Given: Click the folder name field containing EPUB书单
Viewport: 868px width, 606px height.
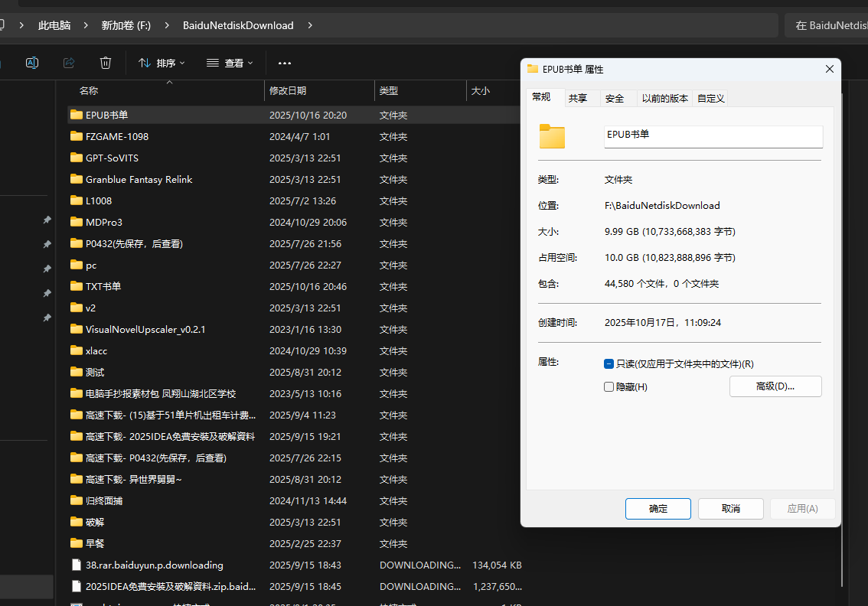Looking at the screenshot, I should pyautogui.click(x=713, y=135).
